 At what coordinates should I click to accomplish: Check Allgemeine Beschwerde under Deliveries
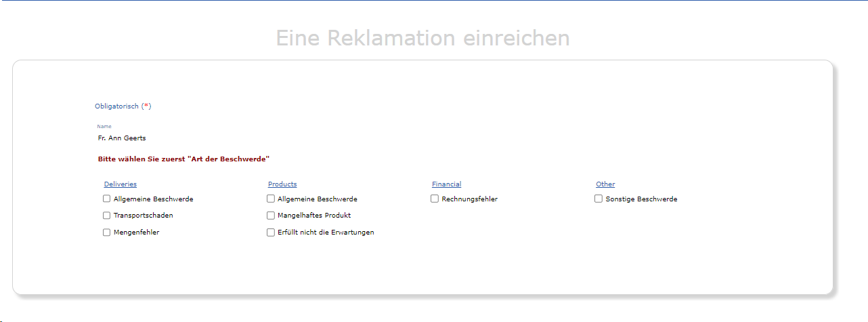[x=106, y=199]
